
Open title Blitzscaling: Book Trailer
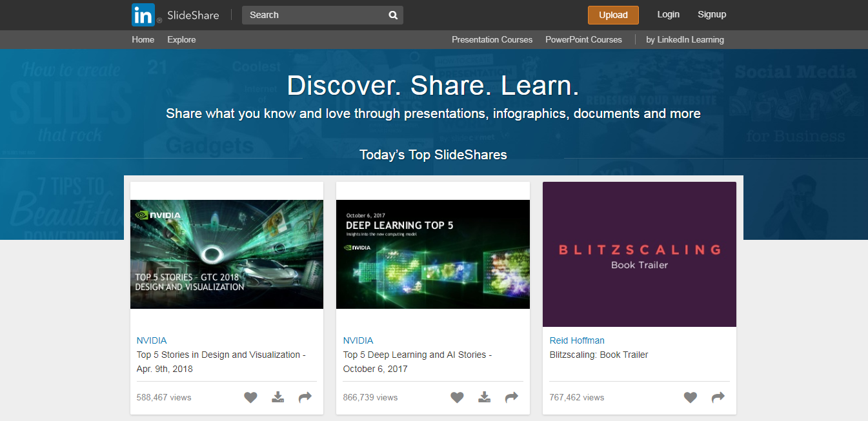[x=599, y=355]
